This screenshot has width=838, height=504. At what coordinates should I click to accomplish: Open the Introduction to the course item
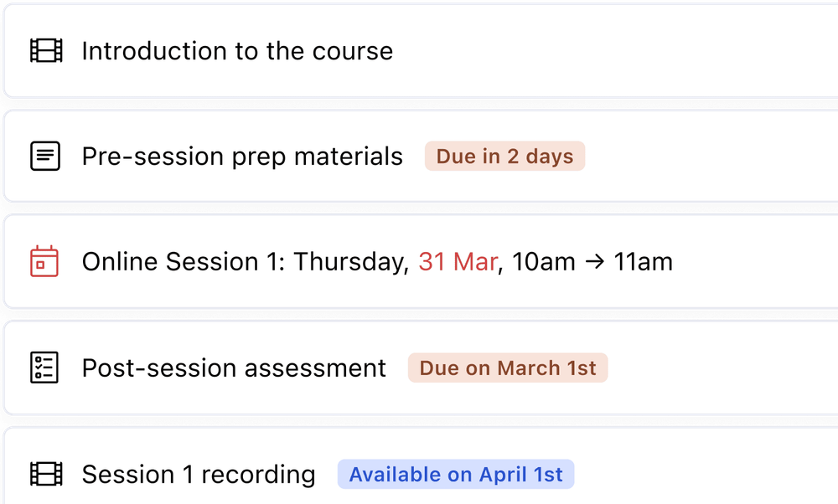point(237,51)
